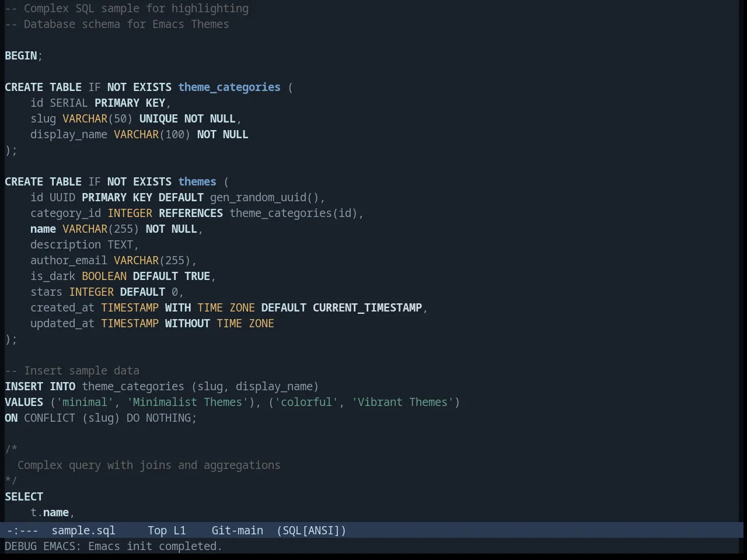The width and height of the screenshot is (747, 560).
Task: Click 'theme_categories(id)' reference
Action: [x=294, y=213]
